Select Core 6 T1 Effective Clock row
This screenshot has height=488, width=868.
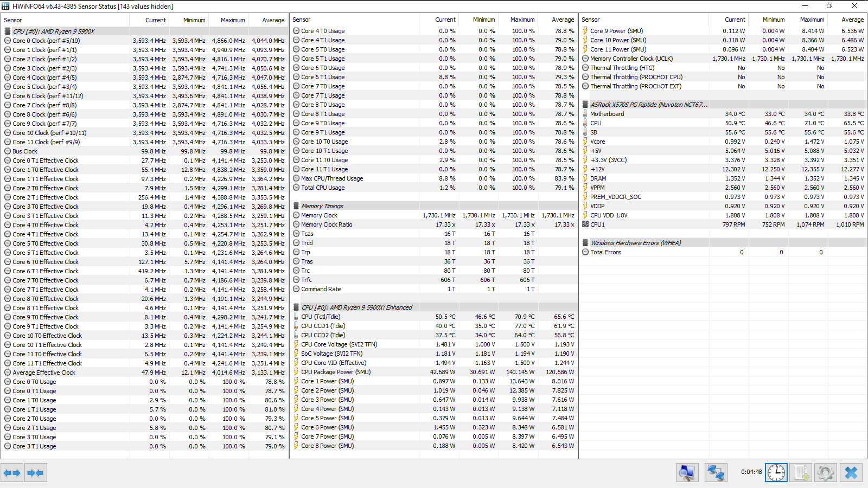click(144, 271)
